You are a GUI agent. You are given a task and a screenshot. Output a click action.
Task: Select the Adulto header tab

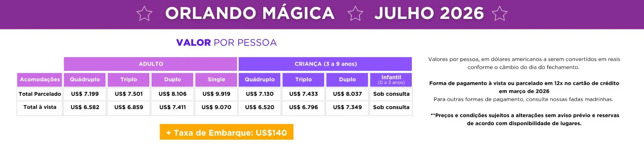point(151,64)
